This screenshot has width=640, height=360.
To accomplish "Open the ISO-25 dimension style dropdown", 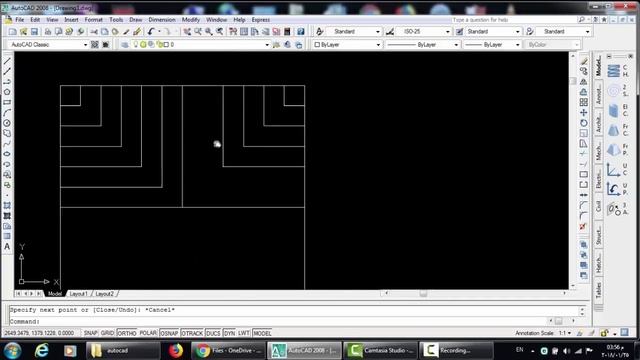I will click(x=424, y=31).
